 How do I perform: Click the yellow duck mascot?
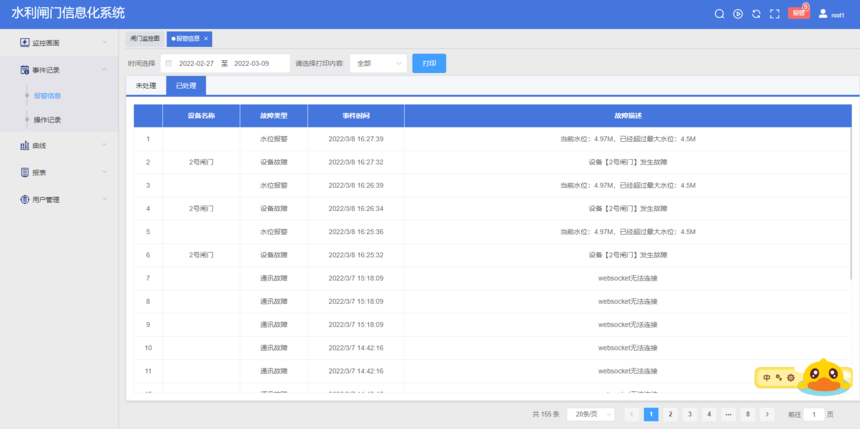pos(825,376)
